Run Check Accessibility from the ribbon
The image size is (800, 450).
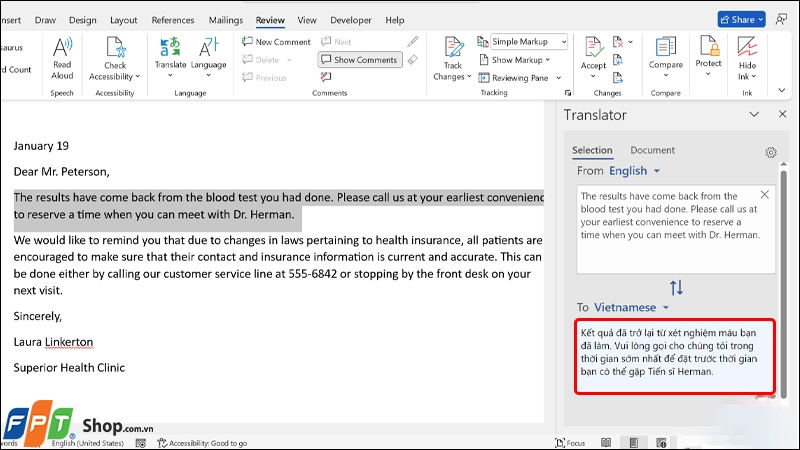coord(115,59)
